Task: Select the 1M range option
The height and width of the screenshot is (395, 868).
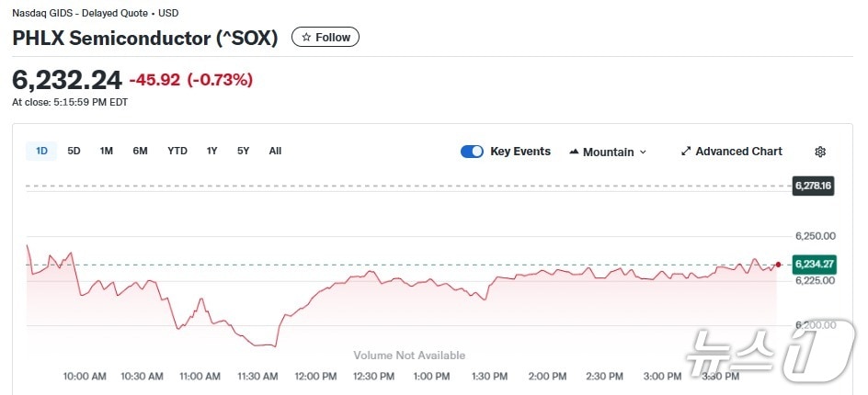Action: coord(107,151)
